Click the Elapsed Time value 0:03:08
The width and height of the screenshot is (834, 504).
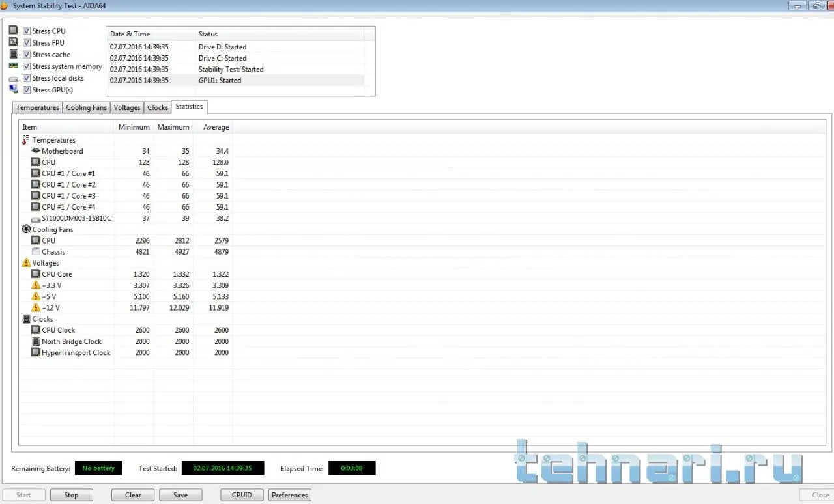352,468
